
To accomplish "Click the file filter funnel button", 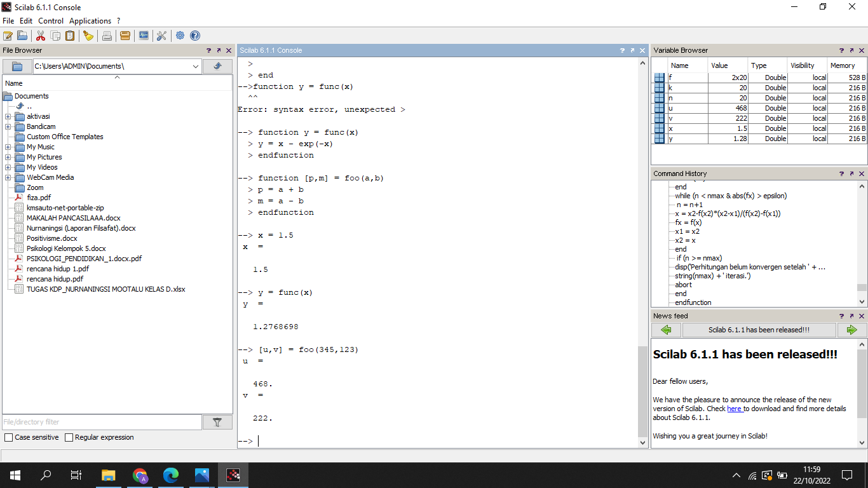I will 217,422.
